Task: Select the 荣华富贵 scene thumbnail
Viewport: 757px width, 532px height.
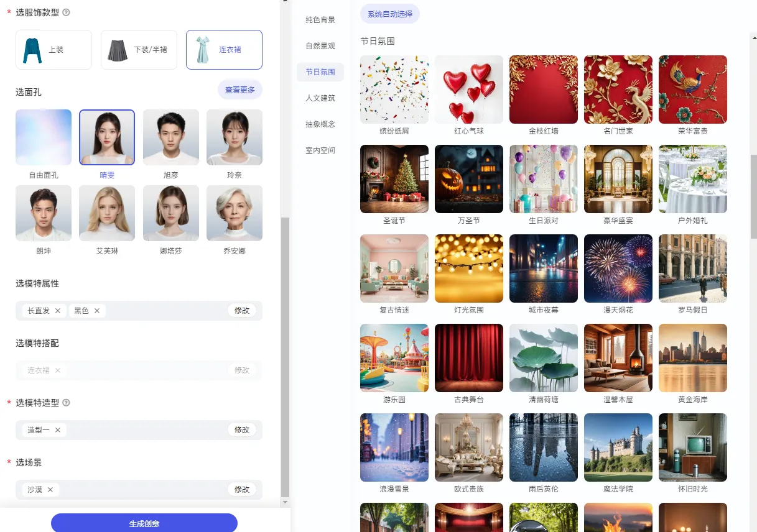Action: pyautogui.click(x=693, y=89)
